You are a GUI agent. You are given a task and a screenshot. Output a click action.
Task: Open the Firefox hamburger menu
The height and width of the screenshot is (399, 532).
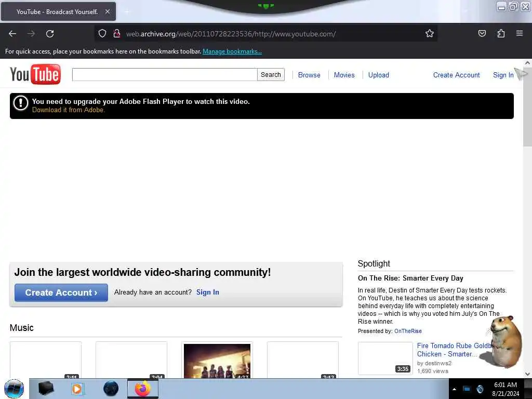point(520,33)
